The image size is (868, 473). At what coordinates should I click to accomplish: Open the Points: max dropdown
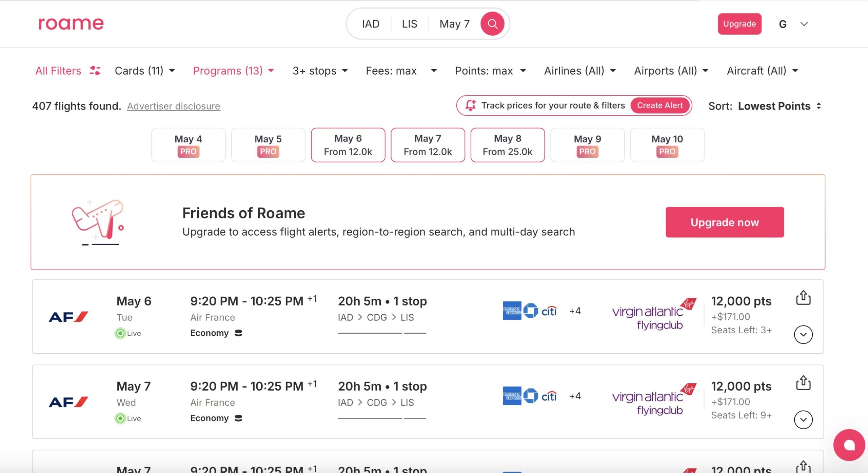(x=491, y=71)
